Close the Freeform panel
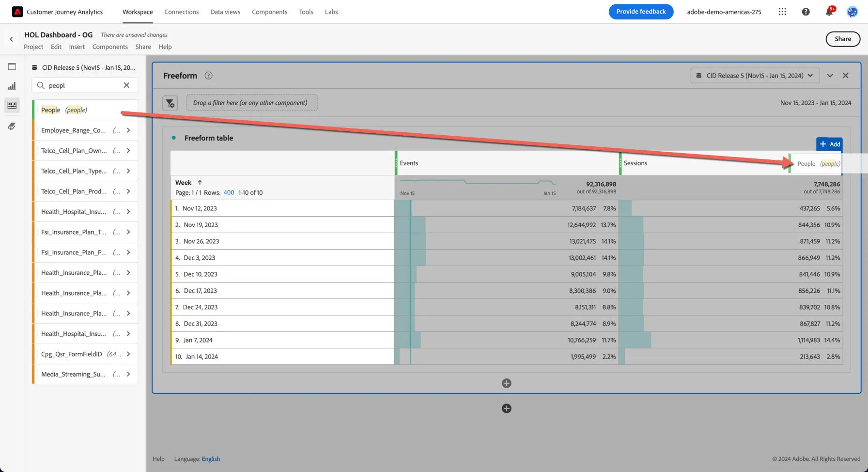 846,76
